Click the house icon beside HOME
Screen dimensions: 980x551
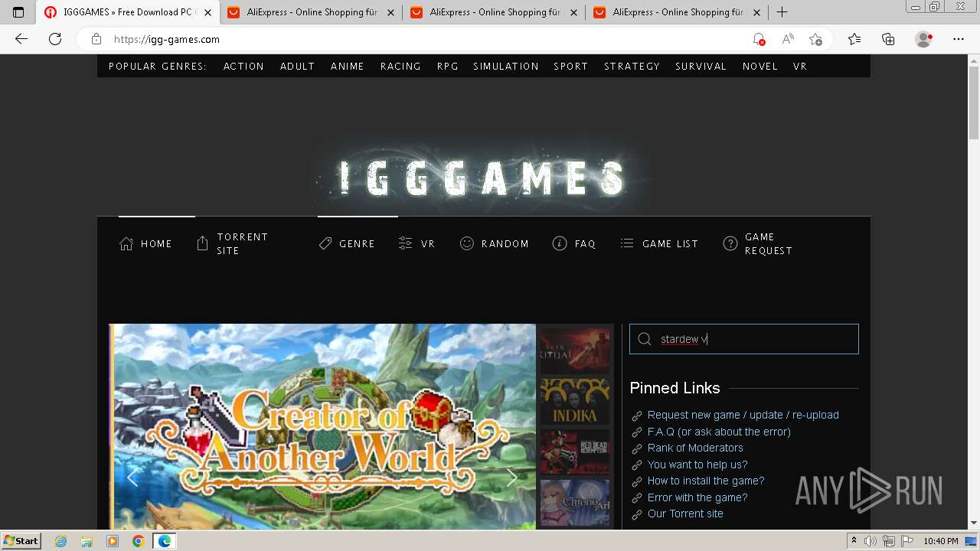126,243
